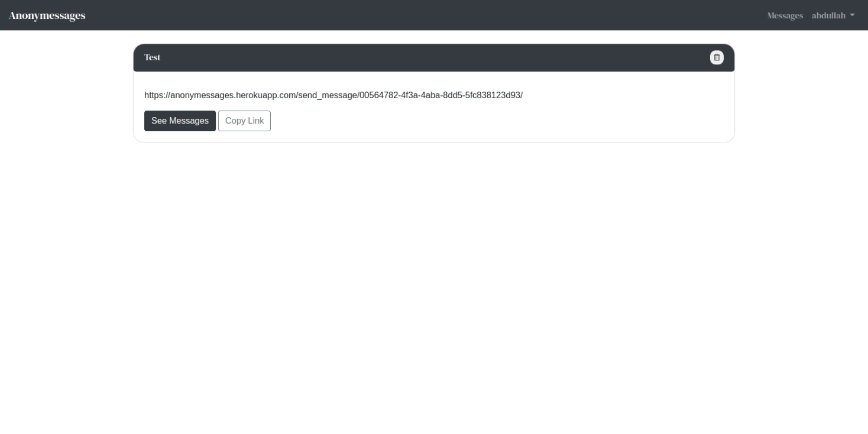868x434 pixels.
Task: Open the Messages navigation item
Action: click(x=785, y=15)
